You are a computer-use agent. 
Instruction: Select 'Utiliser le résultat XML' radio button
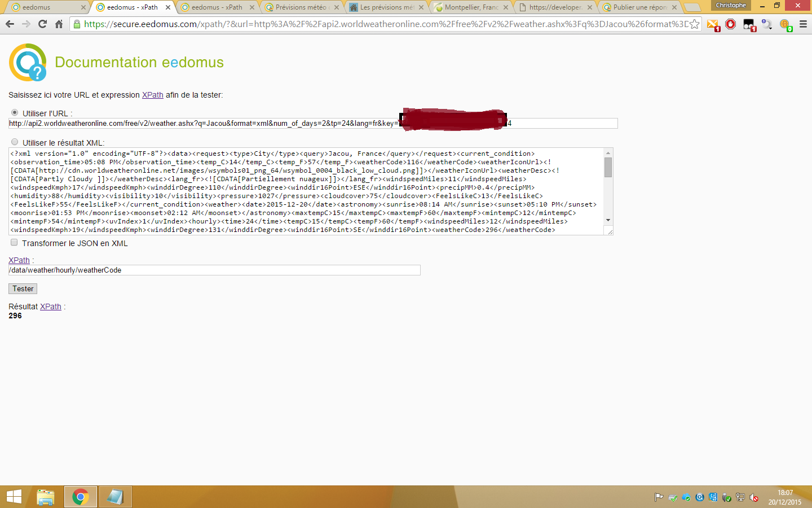coord(15,142)
